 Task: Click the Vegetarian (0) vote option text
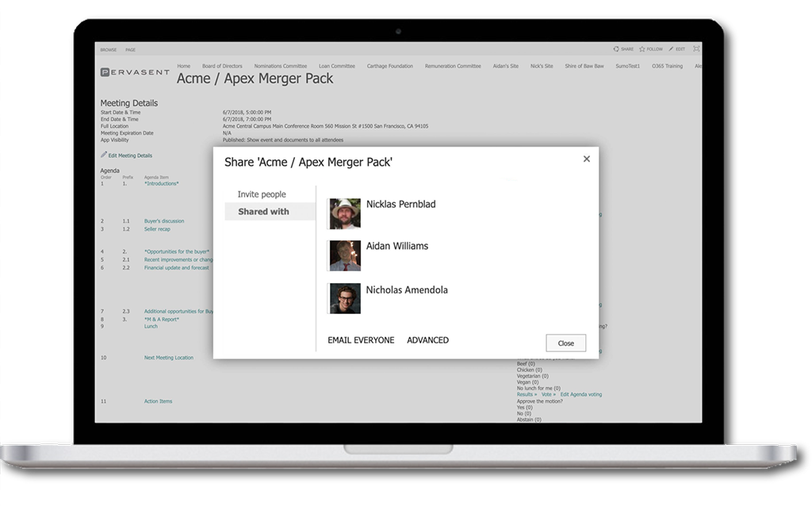point(532,377)
